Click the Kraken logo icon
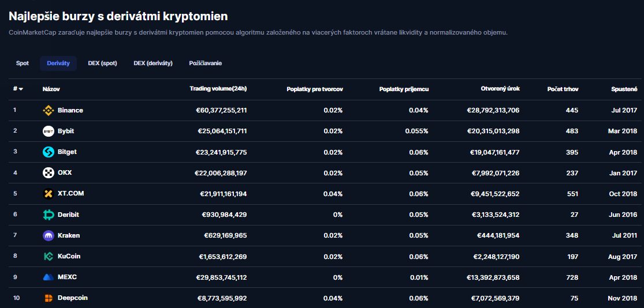Screen dimensions: 644x308 pos(49,235)
